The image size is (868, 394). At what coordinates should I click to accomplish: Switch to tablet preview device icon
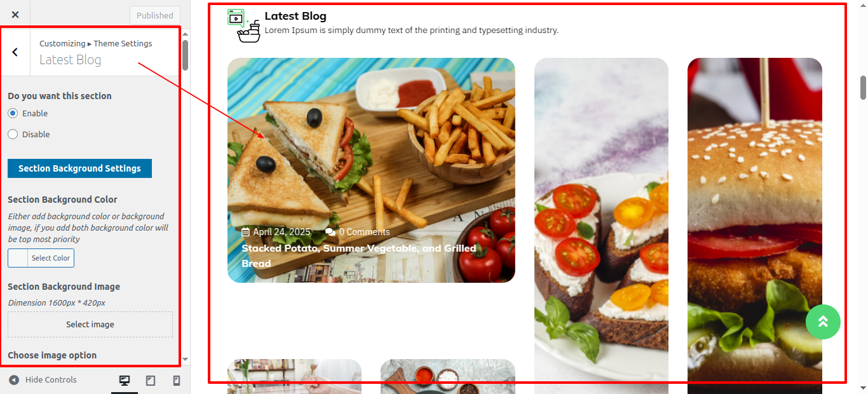(151, 381)
